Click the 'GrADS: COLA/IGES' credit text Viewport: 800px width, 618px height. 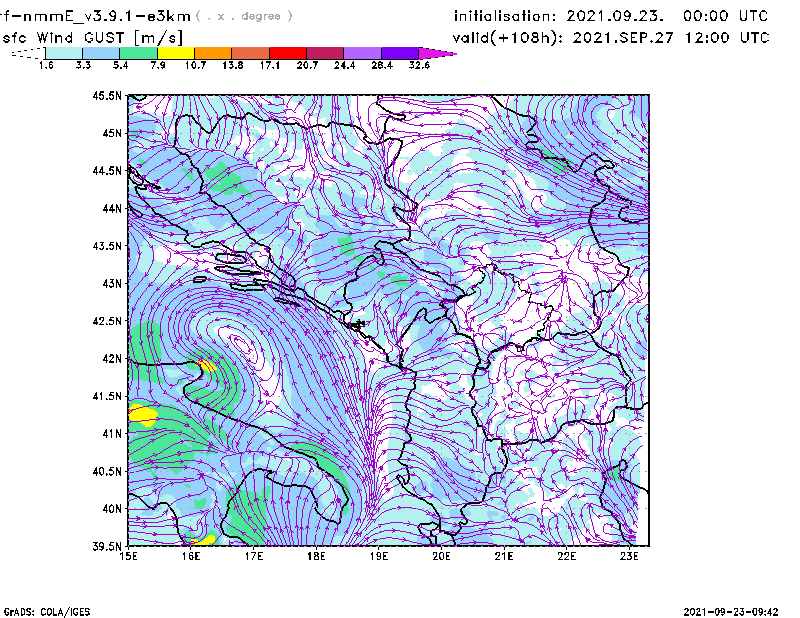47,612
